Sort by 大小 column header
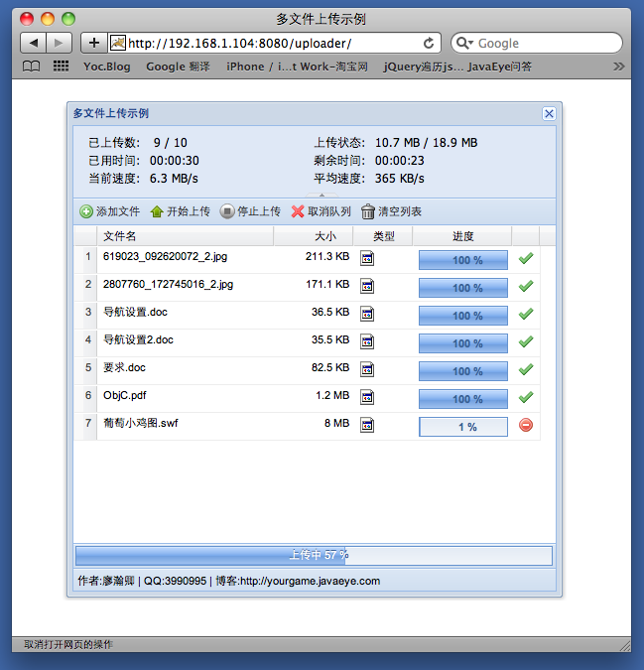The height and width of the screenshot is (670, 644). (314, 236)
